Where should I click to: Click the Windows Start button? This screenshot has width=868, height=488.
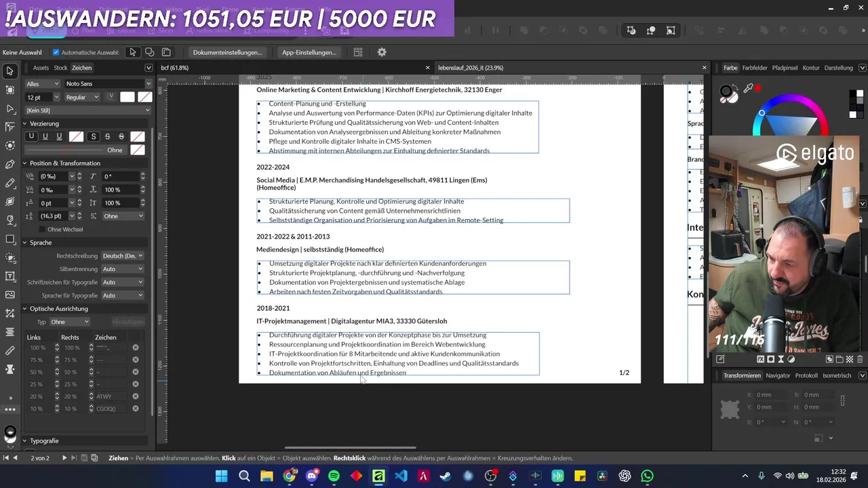pyautogui.click(x=222, y=476)
